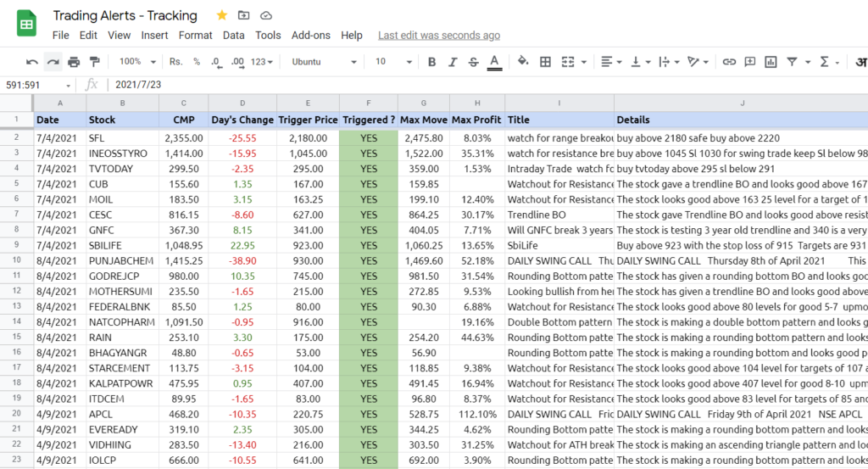Screen dimensions: 868x469
Task: Redo the last action
Action: [53, 62]
